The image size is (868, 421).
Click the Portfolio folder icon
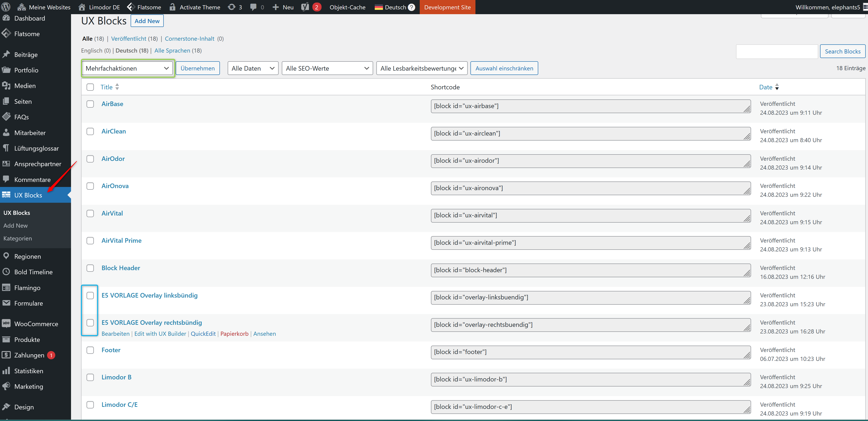pos(6,70)
